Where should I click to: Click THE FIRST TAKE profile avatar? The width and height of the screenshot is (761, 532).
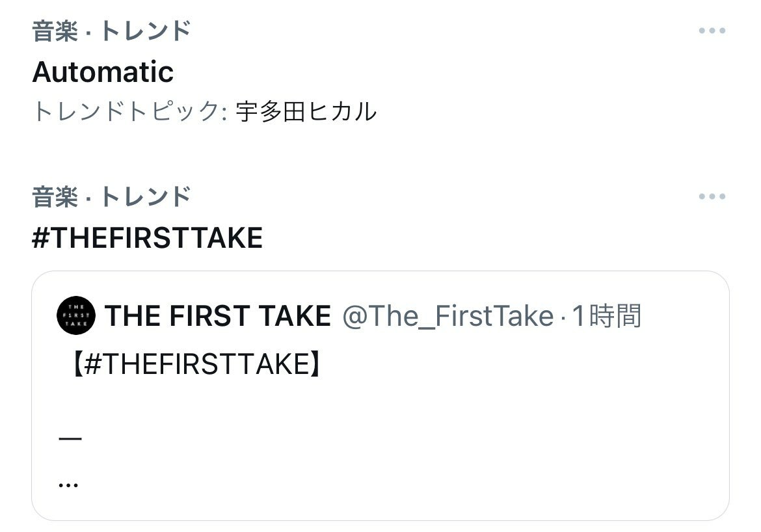pos(76,315)
